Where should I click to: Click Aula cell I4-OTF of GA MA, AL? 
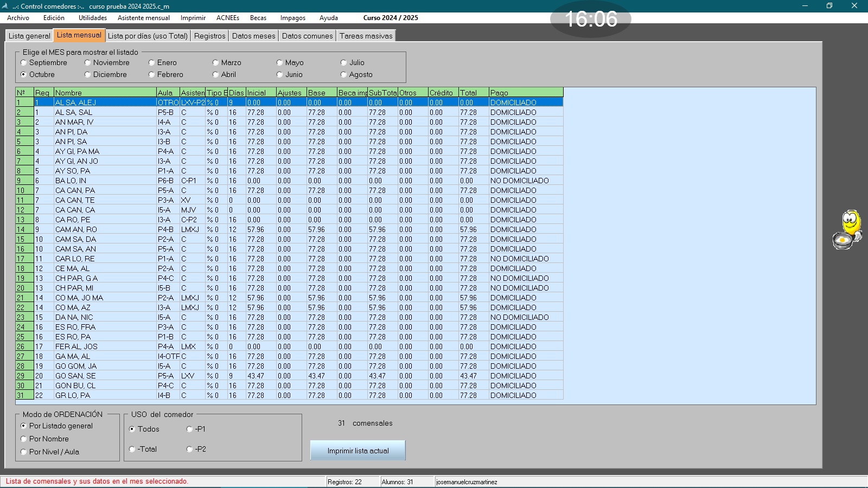[168, 356]
